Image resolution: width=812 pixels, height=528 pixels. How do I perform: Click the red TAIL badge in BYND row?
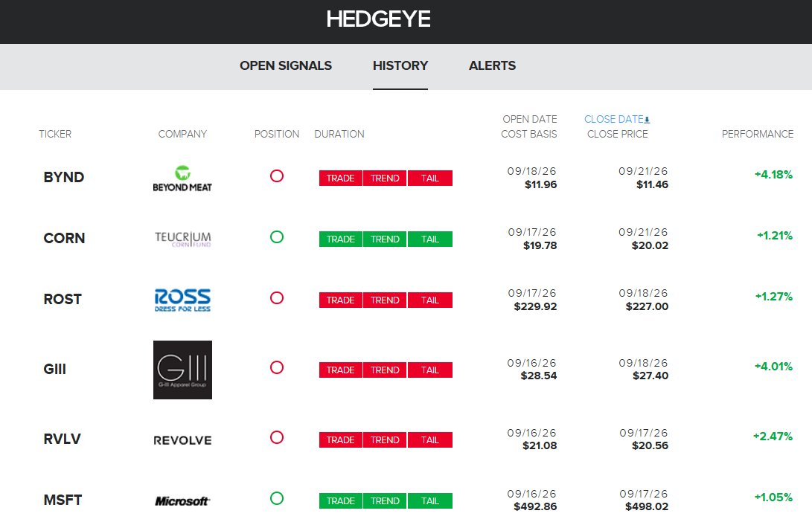pyautogui.click(x=430, y=178)
